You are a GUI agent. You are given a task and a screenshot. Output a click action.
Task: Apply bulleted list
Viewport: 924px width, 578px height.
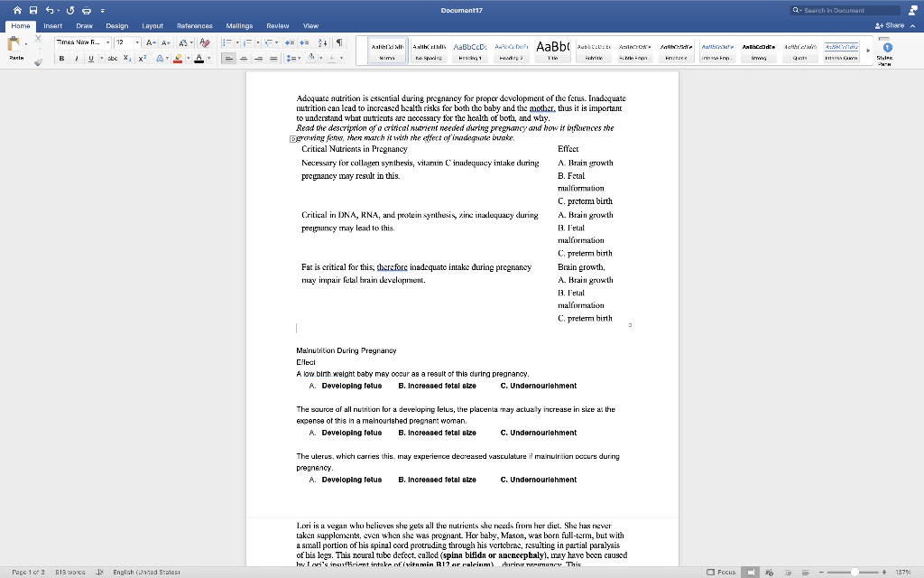[226, 42]
